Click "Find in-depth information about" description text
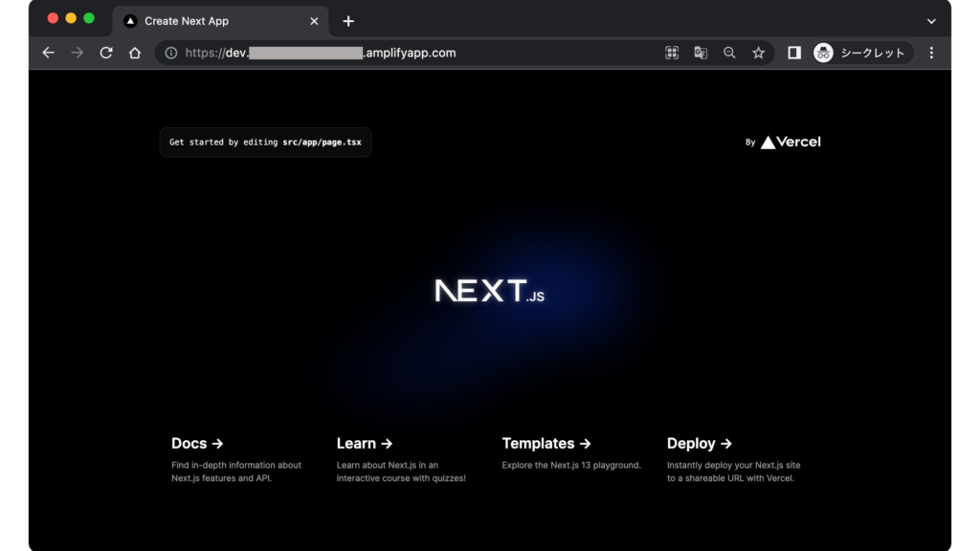The height and width of the screenshot is (551, 980). [x=236, y=465]
